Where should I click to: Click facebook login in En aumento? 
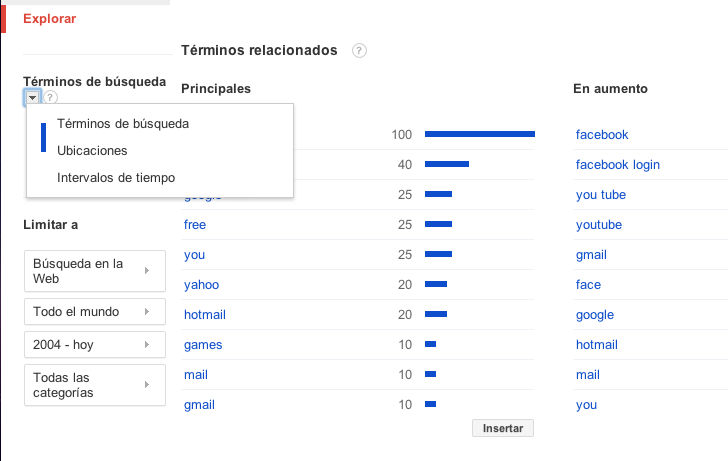tap(617, 165)
